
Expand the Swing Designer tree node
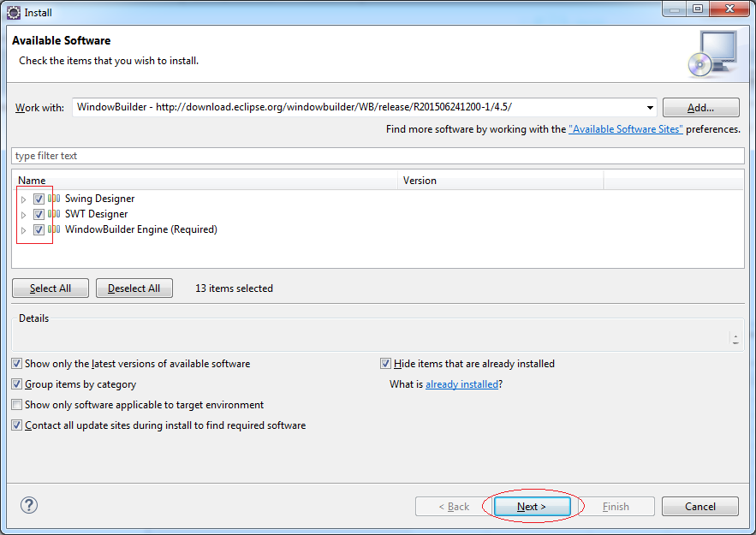[x=23, y=199]
